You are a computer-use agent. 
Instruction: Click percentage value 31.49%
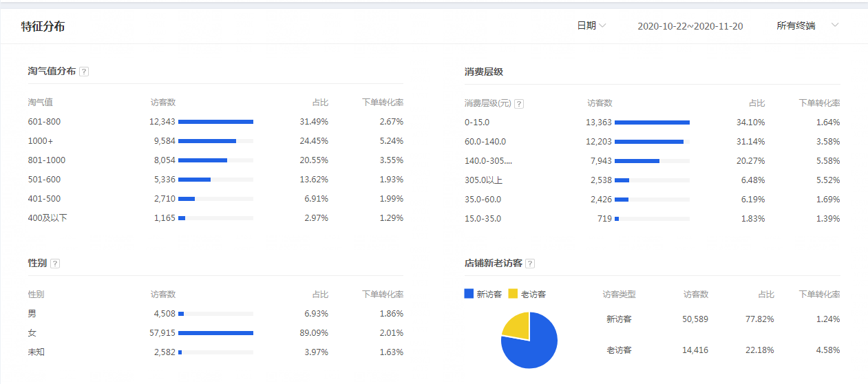click(314, 122)
